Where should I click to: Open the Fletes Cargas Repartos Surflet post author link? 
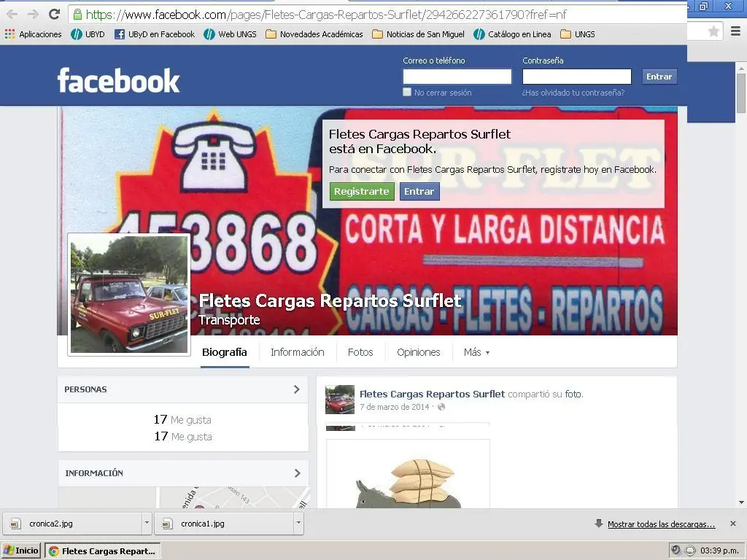point(432,394)
